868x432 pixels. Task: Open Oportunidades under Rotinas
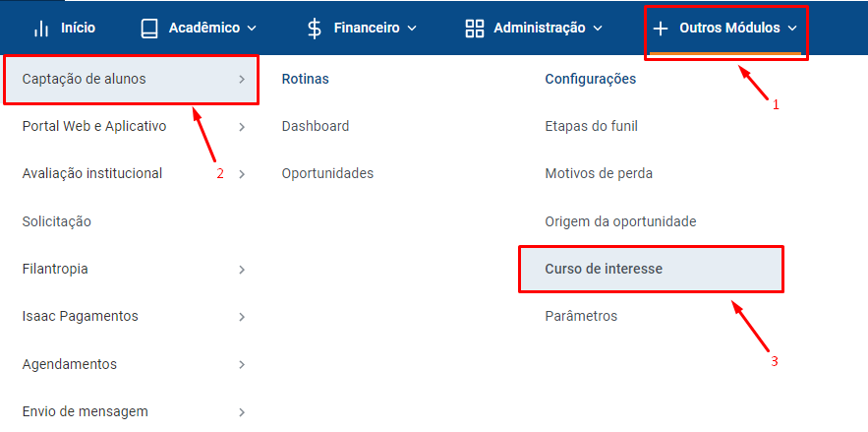327,174
